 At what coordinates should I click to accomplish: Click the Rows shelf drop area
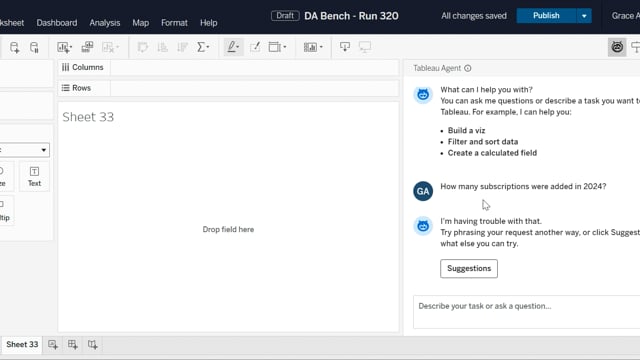(x=254, y=88)
